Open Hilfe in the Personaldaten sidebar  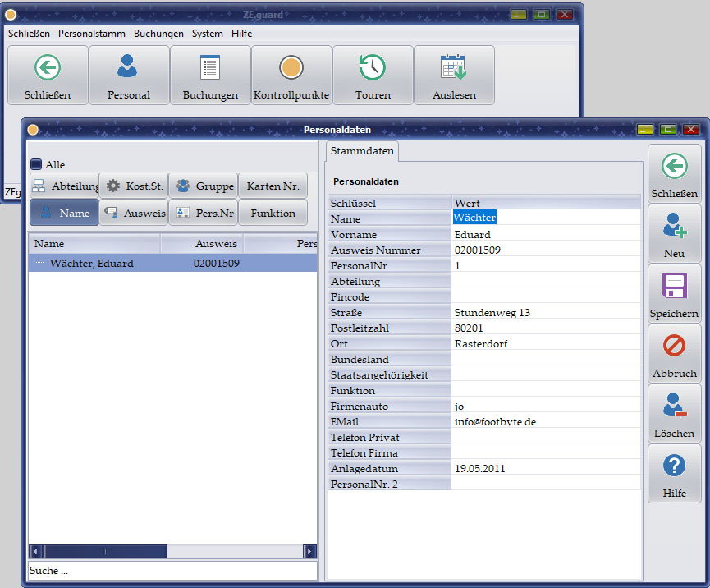click(674, 473)
